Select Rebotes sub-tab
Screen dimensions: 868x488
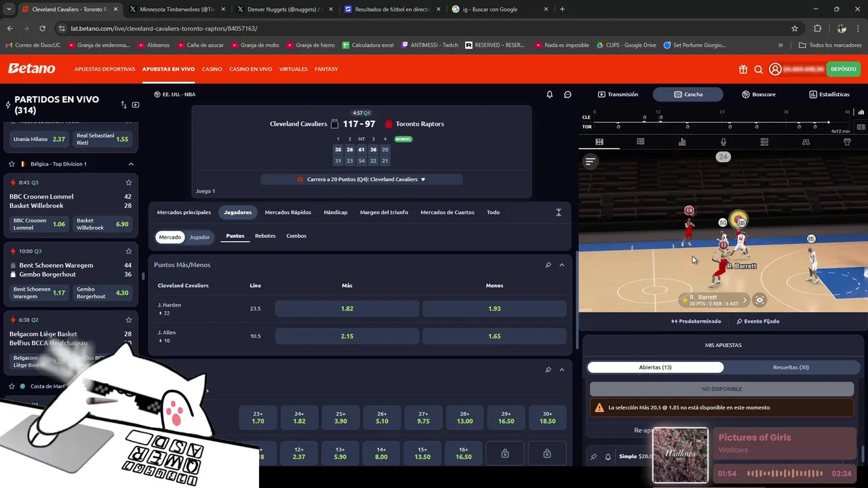pos(265,236)
